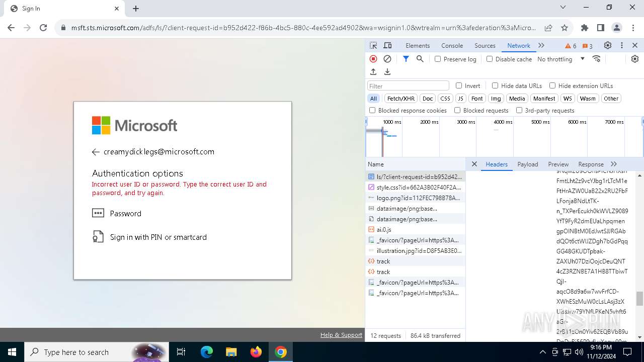
Task: Switch to the Sources tab
Action: [x=485, y=45]
